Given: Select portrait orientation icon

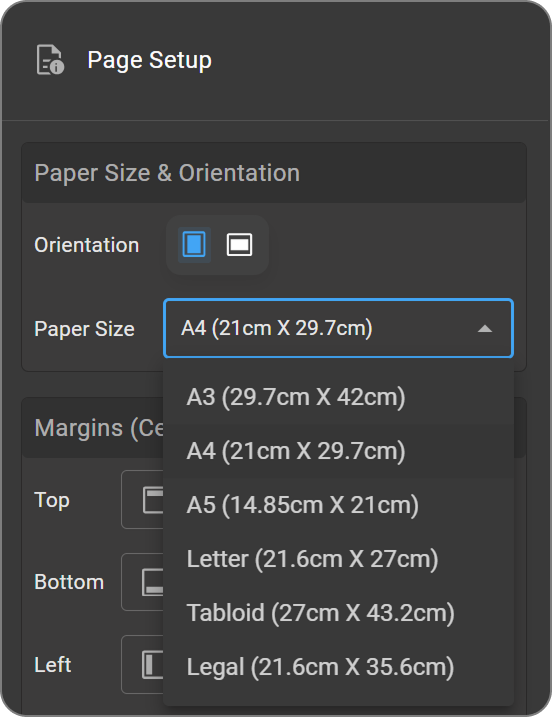Looking at the screenshot, I should coord(194,245).
